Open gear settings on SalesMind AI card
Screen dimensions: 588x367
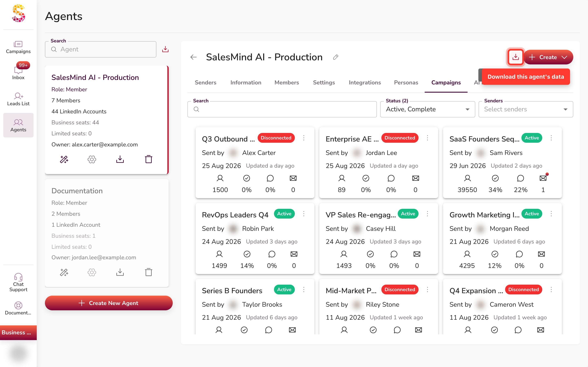92,159
